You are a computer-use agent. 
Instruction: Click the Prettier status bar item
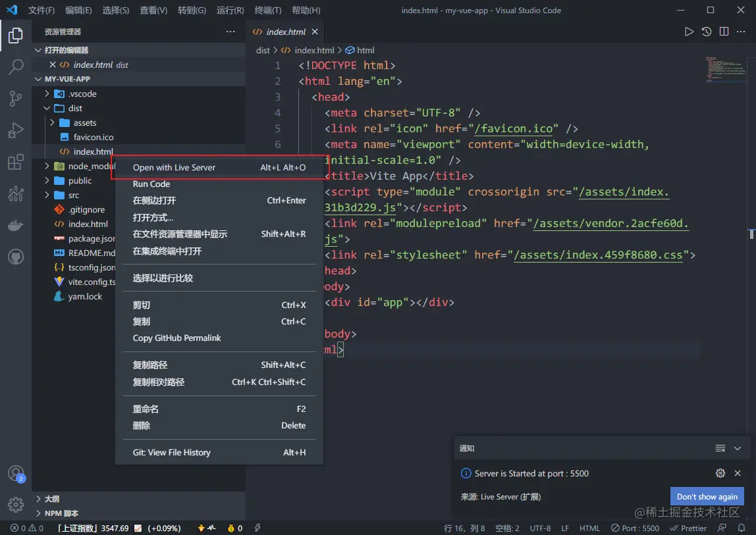688,528
